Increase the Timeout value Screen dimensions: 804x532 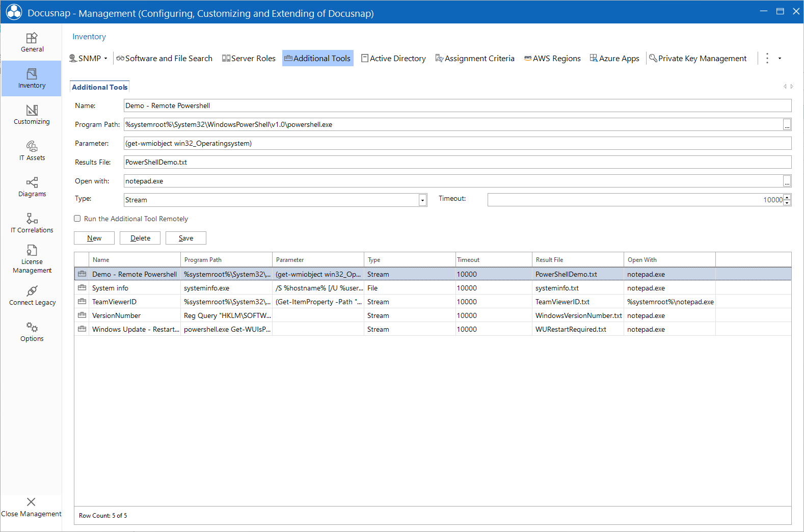(x=787, y=197)
